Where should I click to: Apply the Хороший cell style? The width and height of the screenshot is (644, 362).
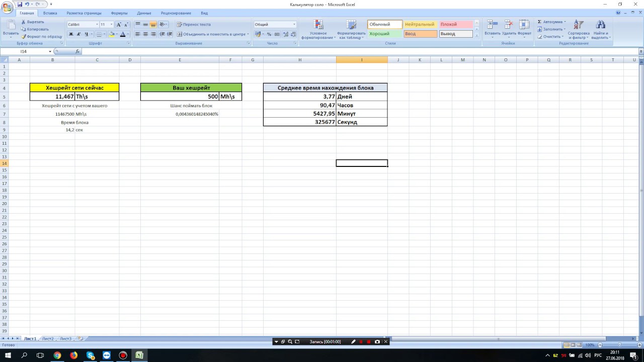click(x=385, y=34)
